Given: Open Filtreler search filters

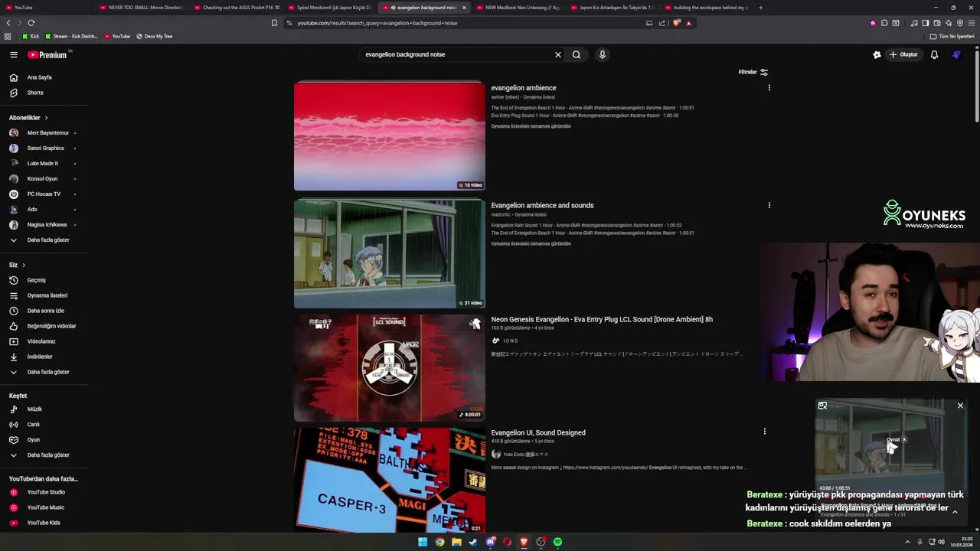Looking at the screenshot, I should coord(753,72).
